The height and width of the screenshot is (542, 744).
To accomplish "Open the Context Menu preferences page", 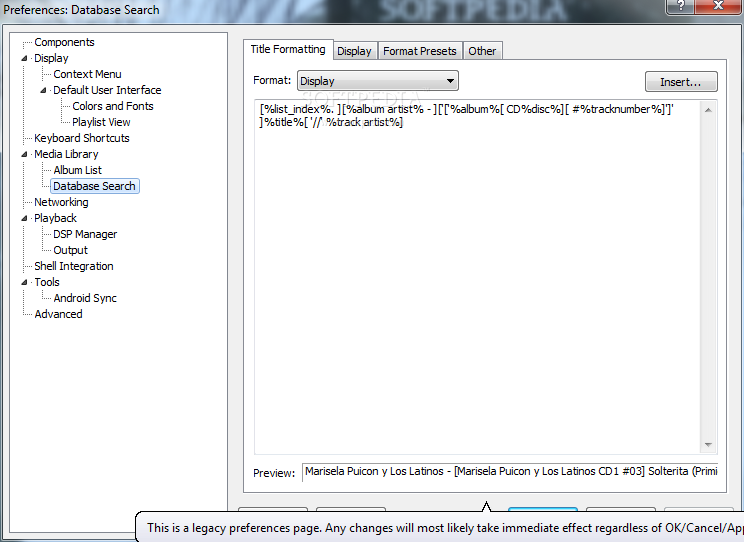I will point(87,75).
